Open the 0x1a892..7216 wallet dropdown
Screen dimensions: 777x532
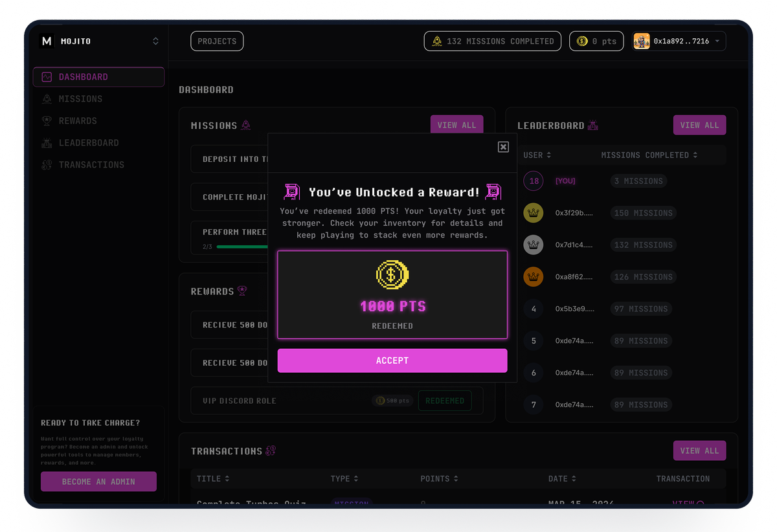(x=717, y=41)
